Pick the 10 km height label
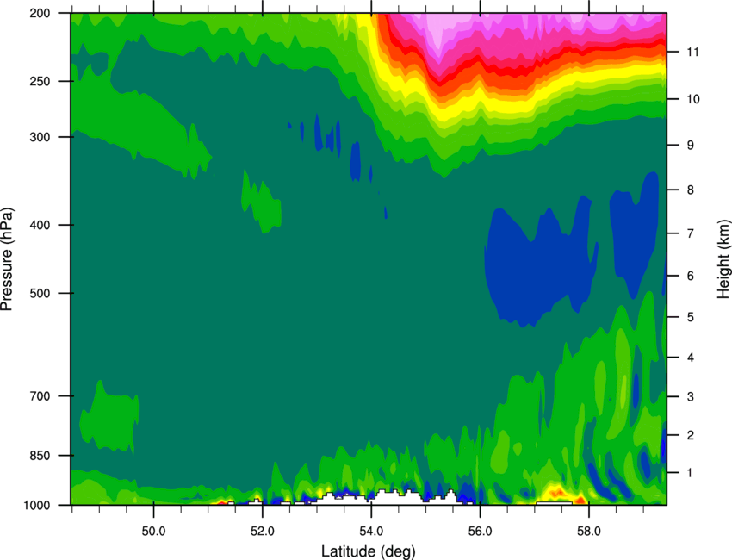This screenshot has width=732, height=560. point(692,99)
